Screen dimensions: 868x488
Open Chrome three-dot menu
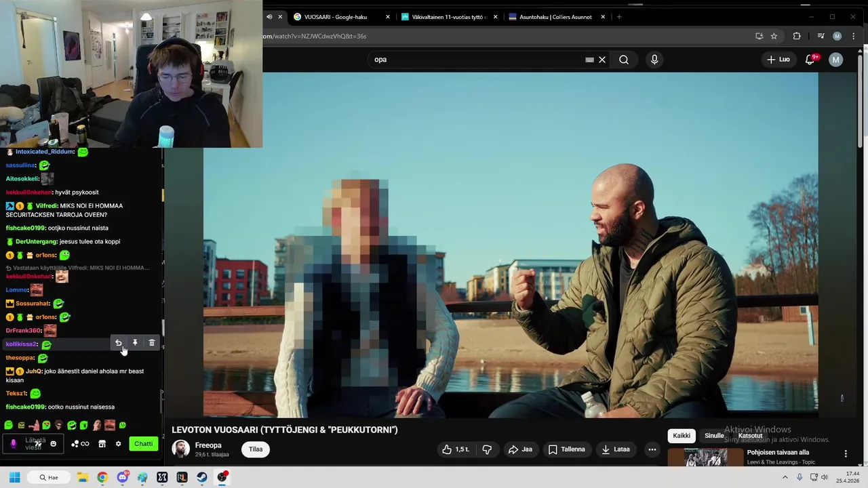click(853, 36)
